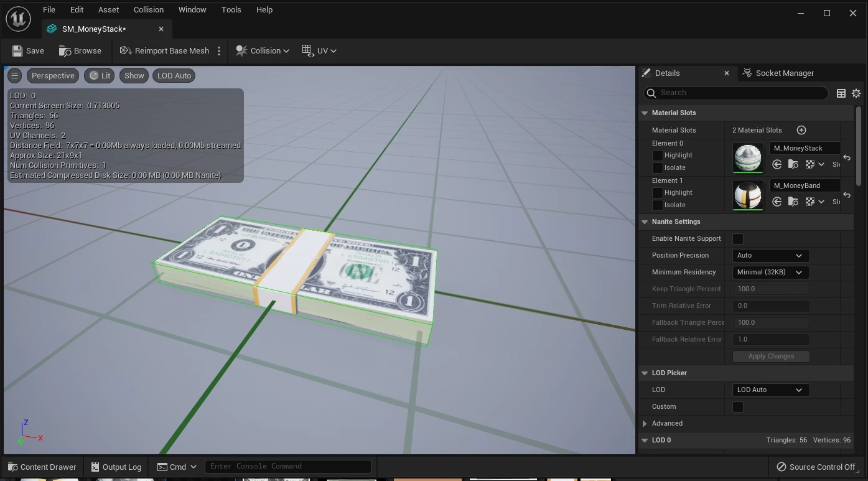This screenshot has width=868, height=481.
Task: Open the Tools menu
Action: coord(231,10)
